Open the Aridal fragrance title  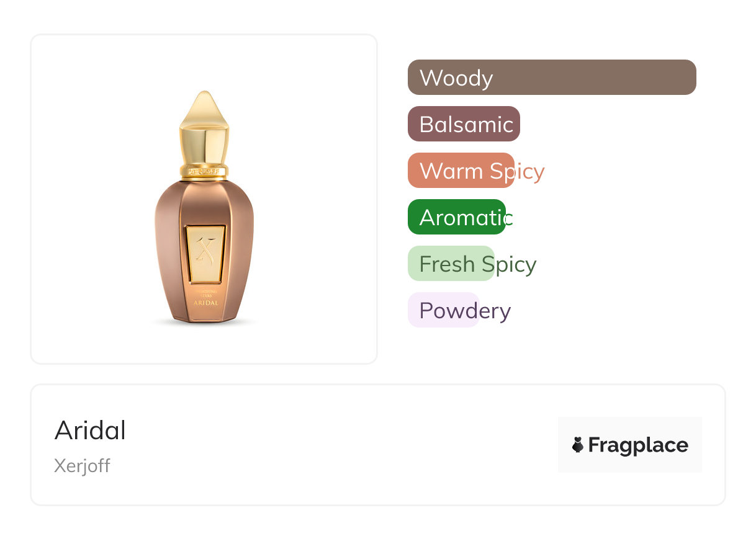(90, 430)
